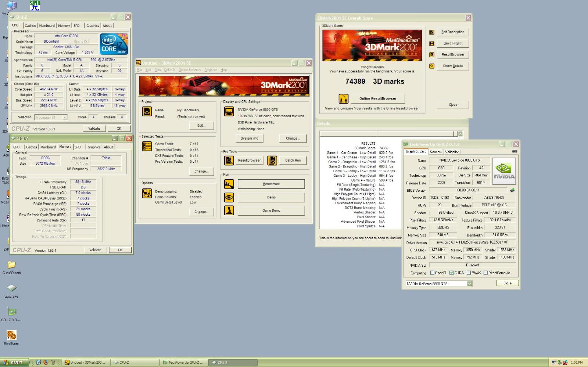Click Internet Explorer quick launch icon

pyautogui.click(x=39, y=363)
